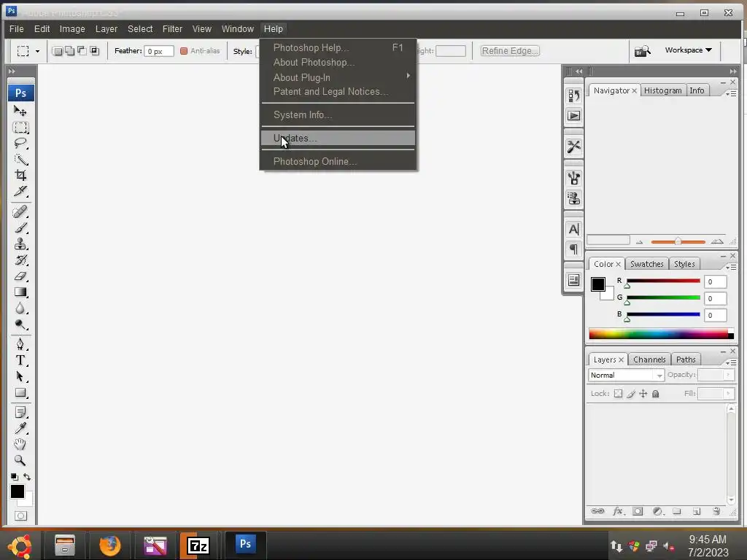
Task: Open the Workspace dropdown
Action: [x=689, y=50]
